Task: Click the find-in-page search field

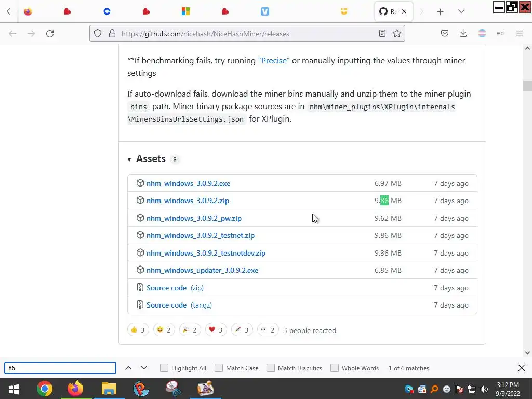Action: (x=60, y=368)
